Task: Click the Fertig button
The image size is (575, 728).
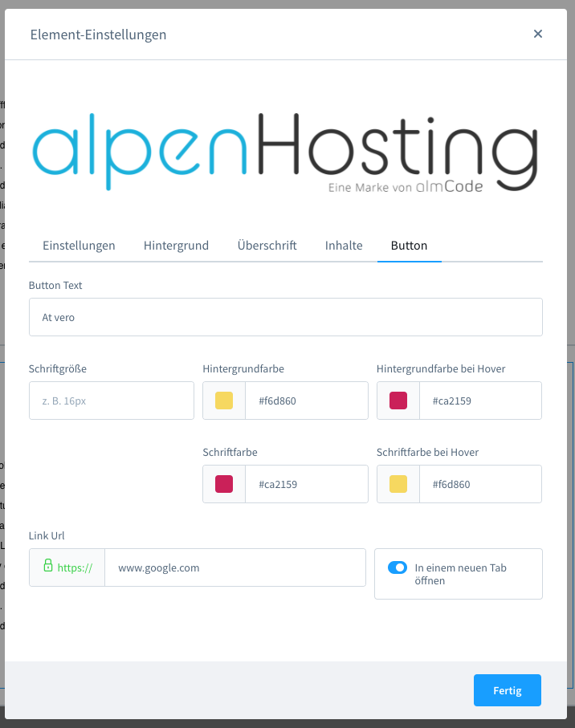Action: click(508, 690)
